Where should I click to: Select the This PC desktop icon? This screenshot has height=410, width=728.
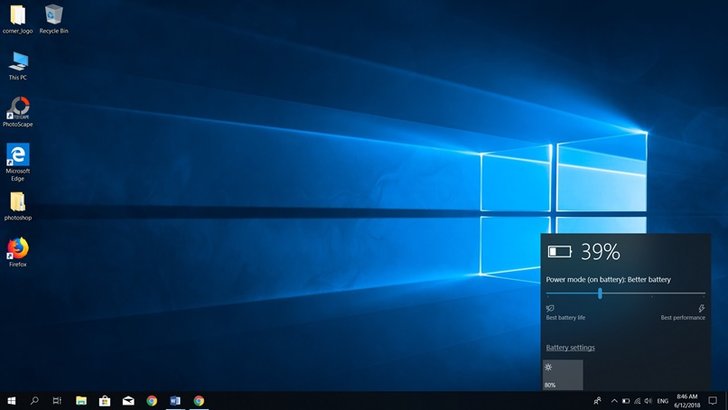pos(18,66)
